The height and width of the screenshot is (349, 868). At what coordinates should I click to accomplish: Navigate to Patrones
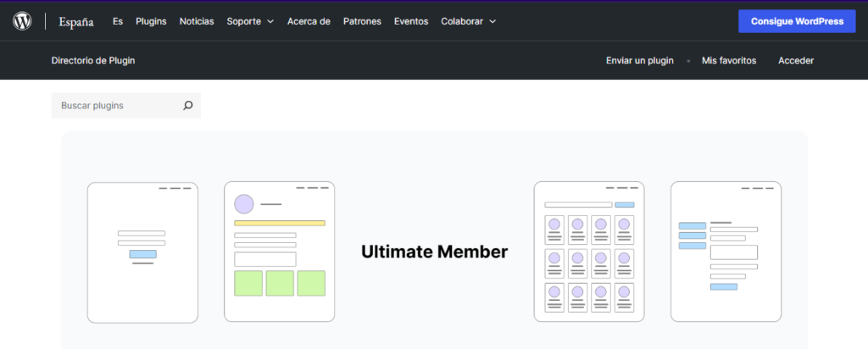click(362, 21)
